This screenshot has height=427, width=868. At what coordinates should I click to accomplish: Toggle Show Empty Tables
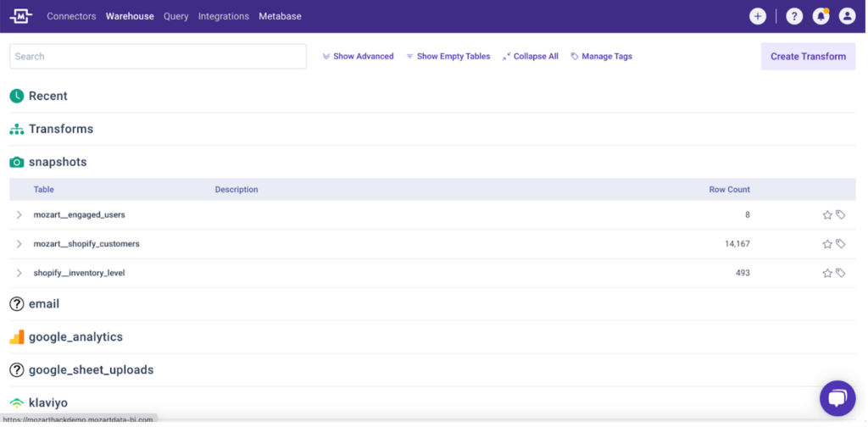coord(448,57)
